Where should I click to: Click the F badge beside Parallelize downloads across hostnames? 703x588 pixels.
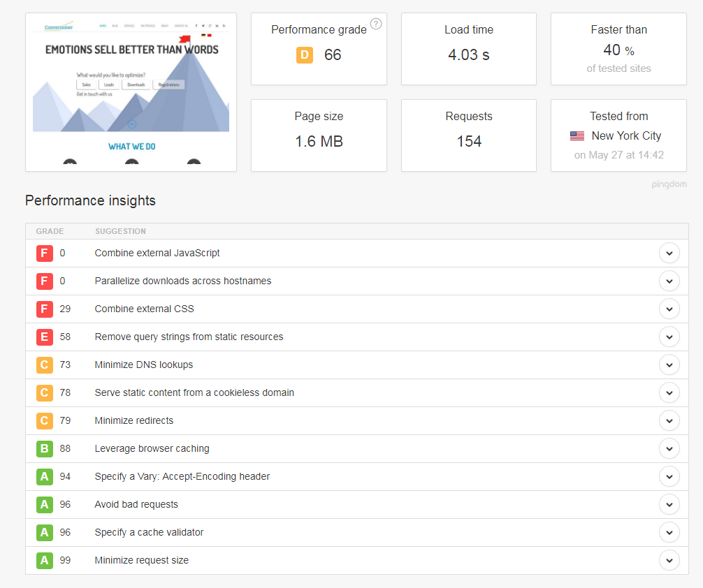[45, 281]
